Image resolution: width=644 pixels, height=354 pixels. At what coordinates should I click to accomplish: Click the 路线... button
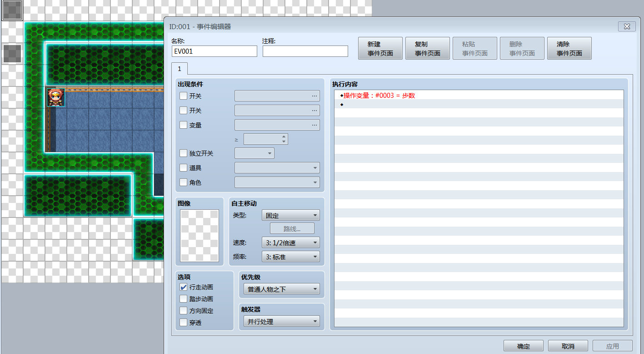(292, 228)
